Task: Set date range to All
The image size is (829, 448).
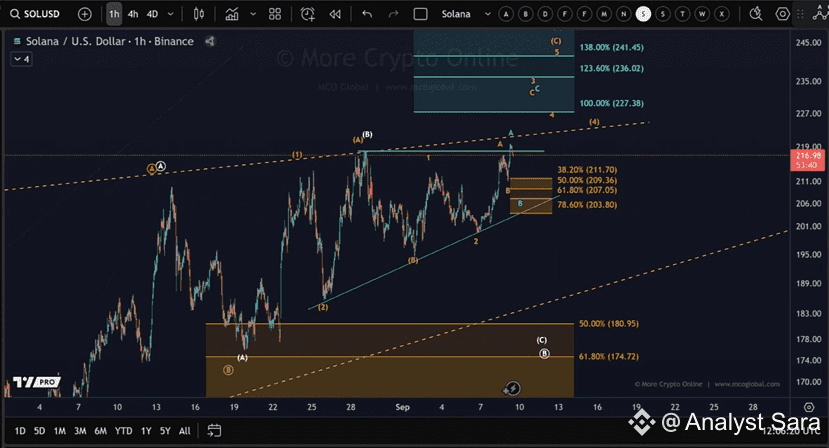Action: click(x=185, y=431)
